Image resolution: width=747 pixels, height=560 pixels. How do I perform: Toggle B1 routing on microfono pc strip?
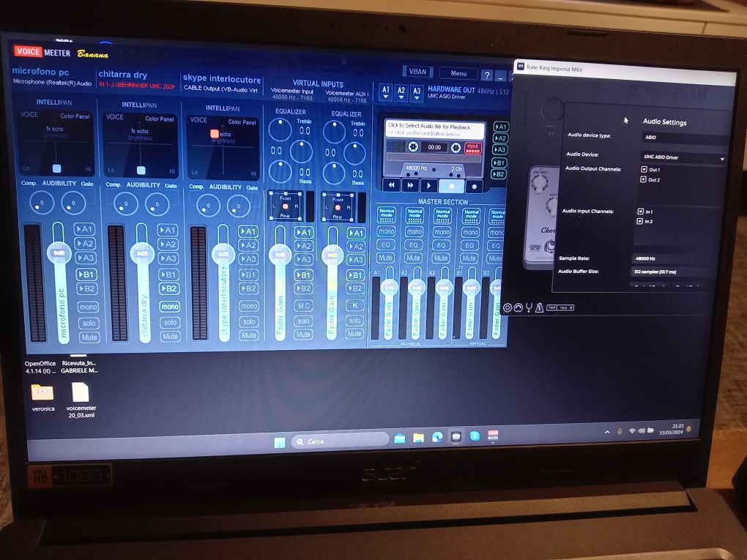coord(86,275)
